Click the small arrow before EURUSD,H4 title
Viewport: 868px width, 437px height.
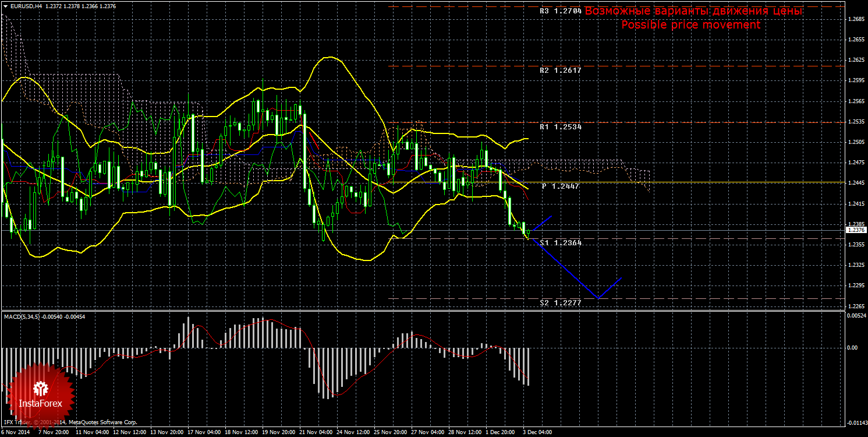click(x=5, y=5)
